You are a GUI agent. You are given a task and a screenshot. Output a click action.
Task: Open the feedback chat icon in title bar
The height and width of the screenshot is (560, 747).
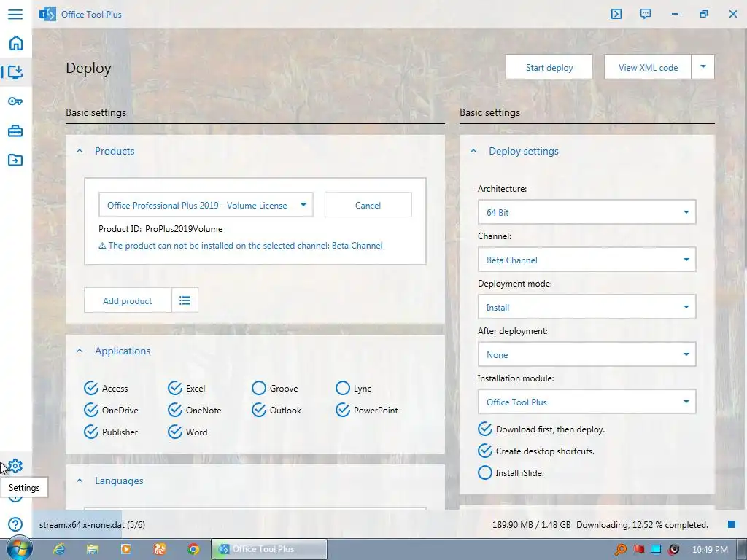click(646, 14)
